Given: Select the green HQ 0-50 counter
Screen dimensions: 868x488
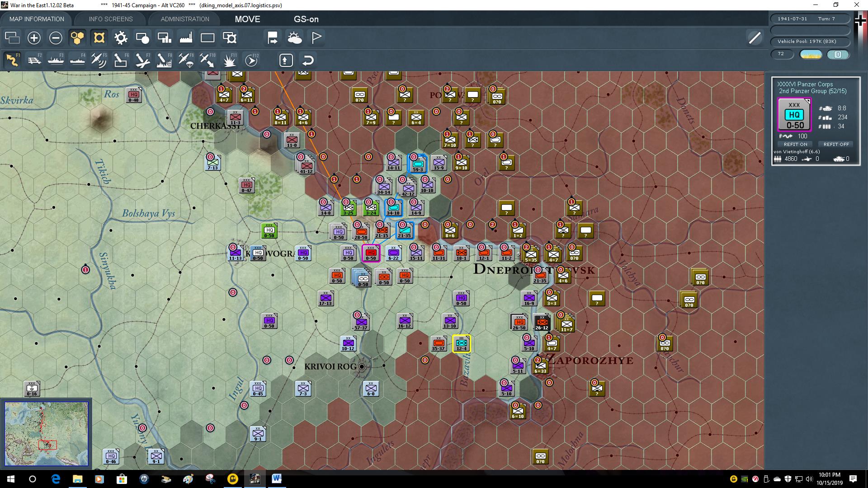Looking at the screenshot, I should click(x=269, y=230).
